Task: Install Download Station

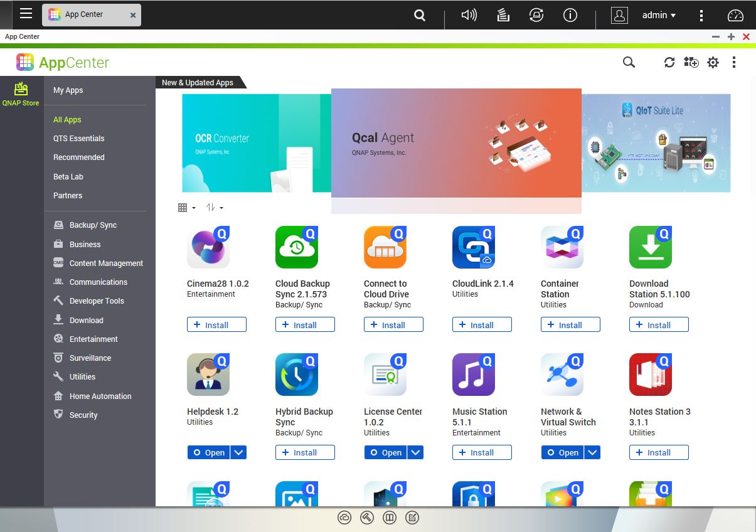Action: 659,325
